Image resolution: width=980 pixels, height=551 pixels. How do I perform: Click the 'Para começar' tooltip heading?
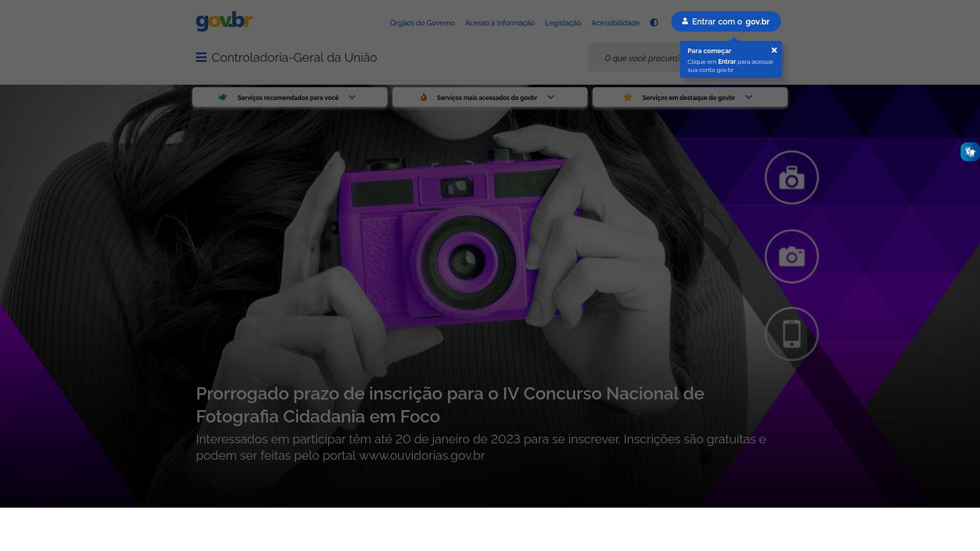pos(709,51)
